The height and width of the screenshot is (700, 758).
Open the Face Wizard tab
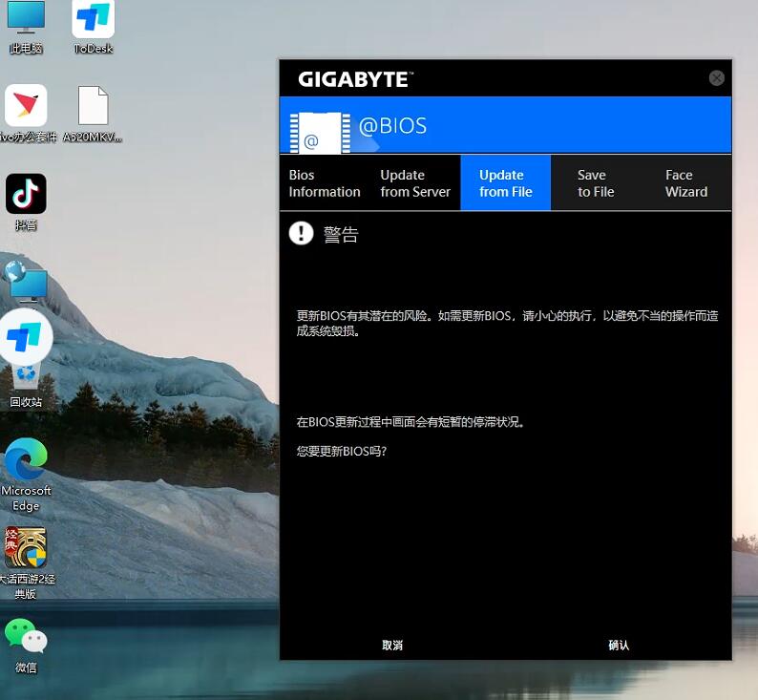pyautogui.click(x=685, y=183)
